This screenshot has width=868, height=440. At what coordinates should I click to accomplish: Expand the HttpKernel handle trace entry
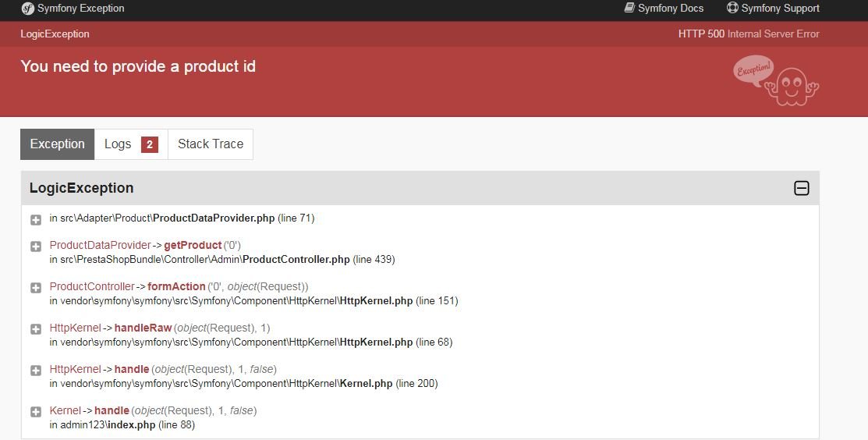[x=36, y=370]
